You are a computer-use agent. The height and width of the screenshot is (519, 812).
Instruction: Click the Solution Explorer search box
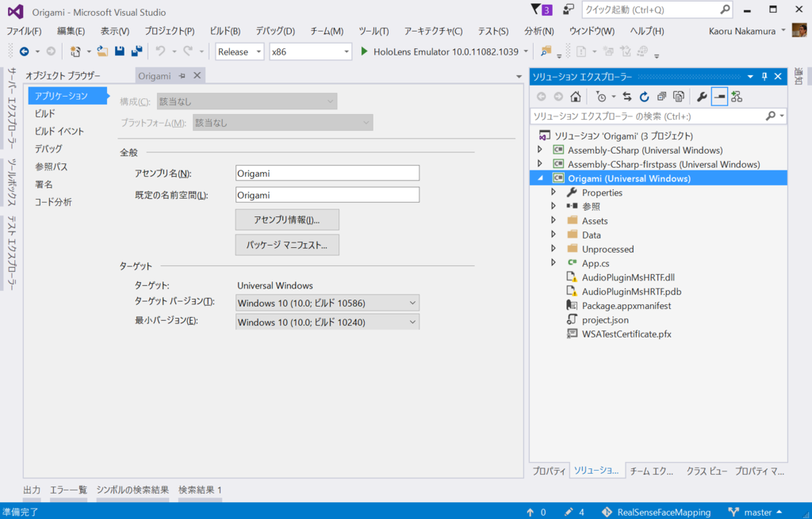647,116
